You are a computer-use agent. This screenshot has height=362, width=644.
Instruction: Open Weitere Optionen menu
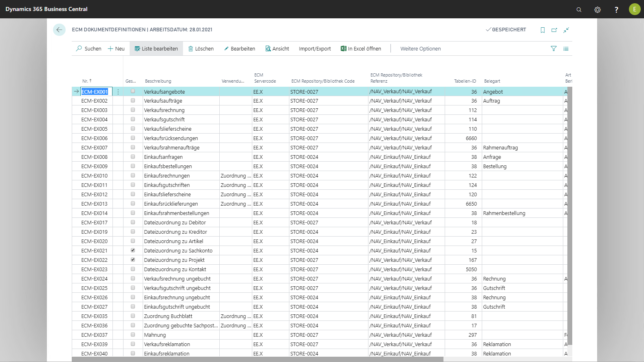(x=420, y=48)
